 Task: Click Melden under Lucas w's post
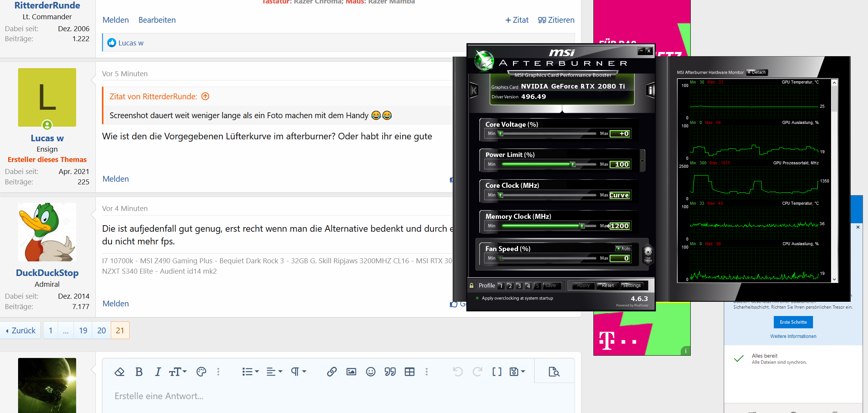coord(115,179)
